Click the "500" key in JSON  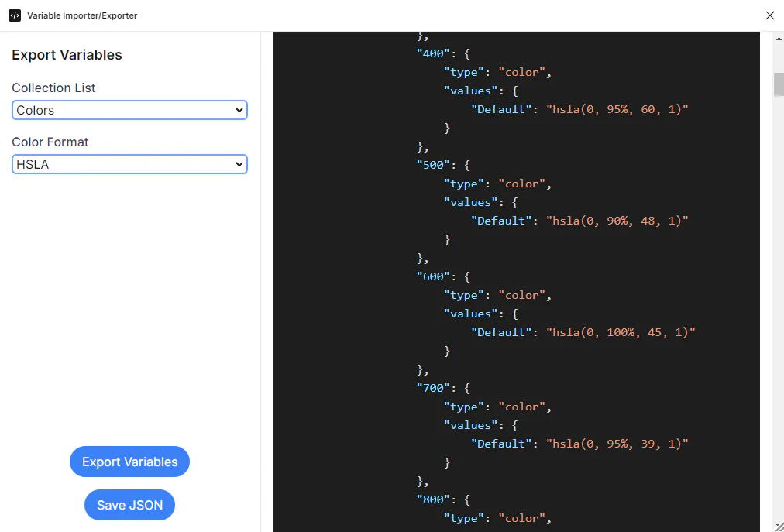coord(434,165)
